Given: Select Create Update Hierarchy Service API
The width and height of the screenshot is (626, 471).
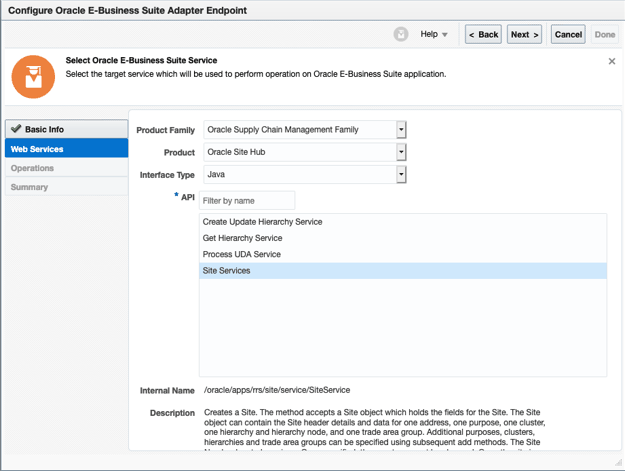Looking at the screenshot, I should click(x=262, y=222).
